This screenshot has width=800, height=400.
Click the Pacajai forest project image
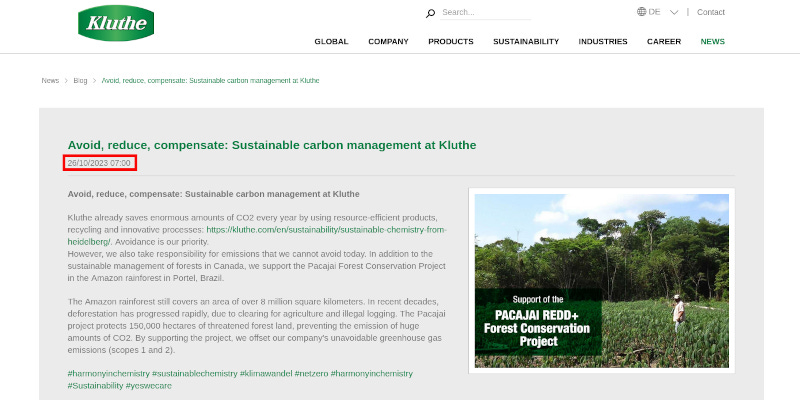[x=602, y=281]
